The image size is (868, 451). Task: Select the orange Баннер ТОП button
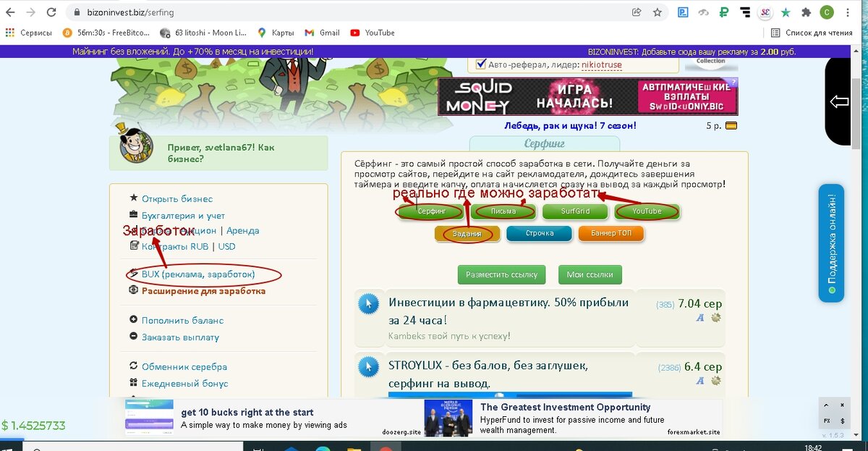pyautogui.click(x=611, y=233)
